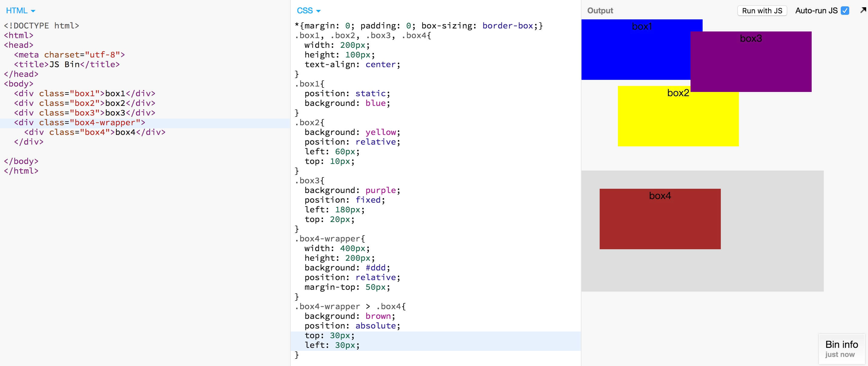Viewport: 868px width, 366px height.
Task: Open the Bin info panel
Action: (x=841, y=349)
